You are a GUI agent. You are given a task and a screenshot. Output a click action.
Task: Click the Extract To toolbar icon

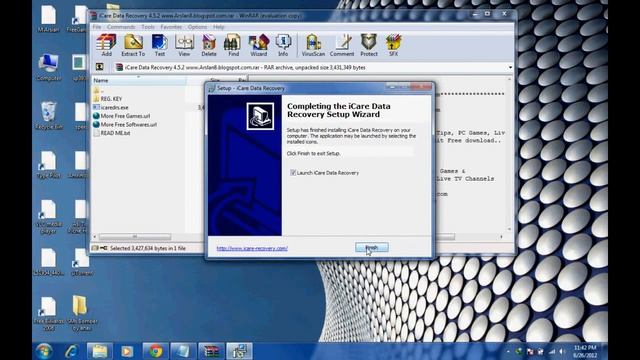[133, 45]
